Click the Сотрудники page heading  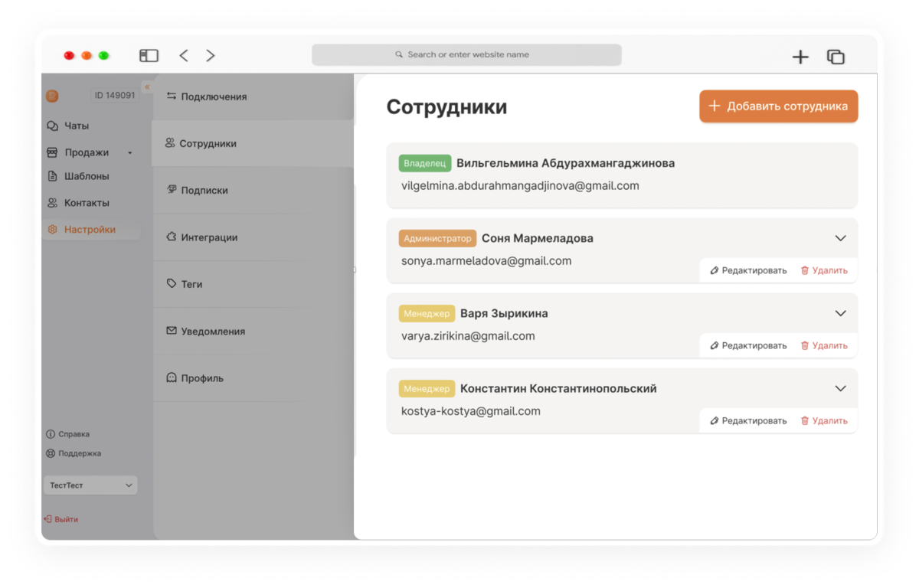coord(446,106)
